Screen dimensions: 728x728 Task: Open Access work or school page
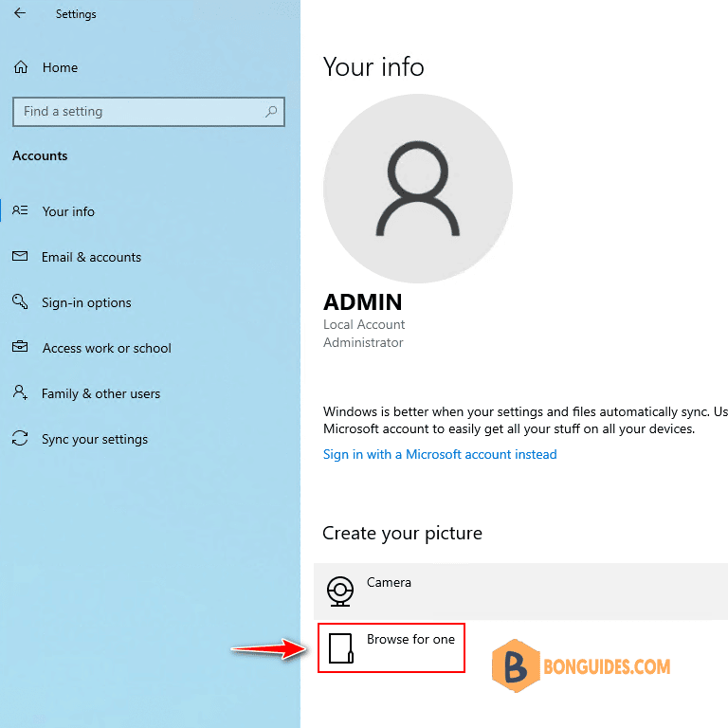tap(107, 348)
